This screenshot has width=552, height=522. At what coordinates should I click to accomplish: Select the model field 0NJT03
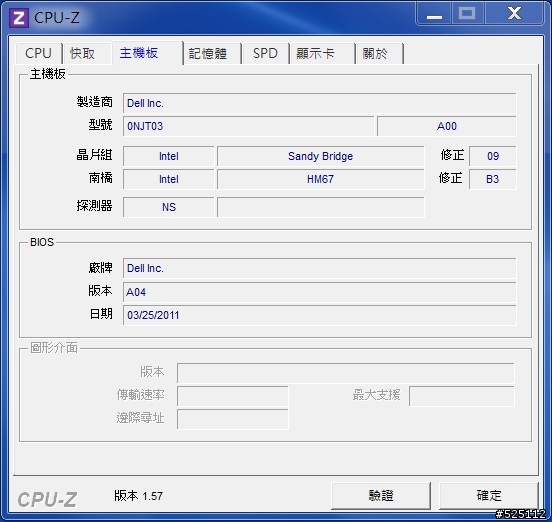(248, 126)
